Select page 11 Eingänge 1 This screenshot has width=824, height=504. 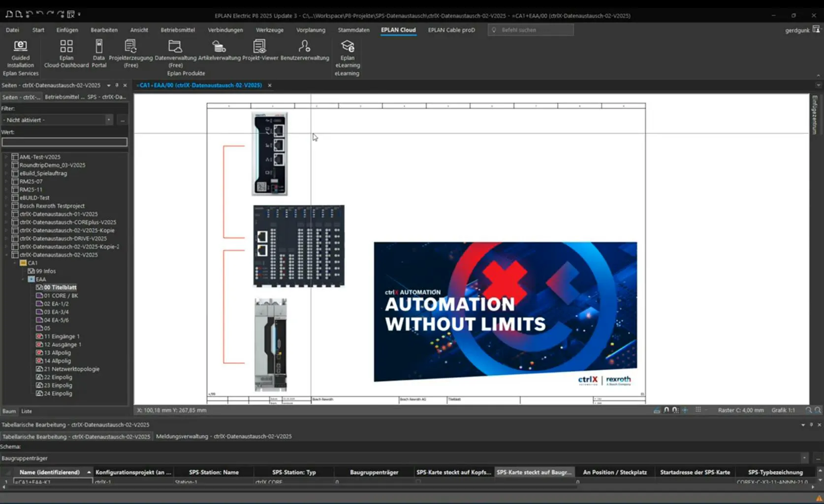pyautogui.click(x=62, y=337)
